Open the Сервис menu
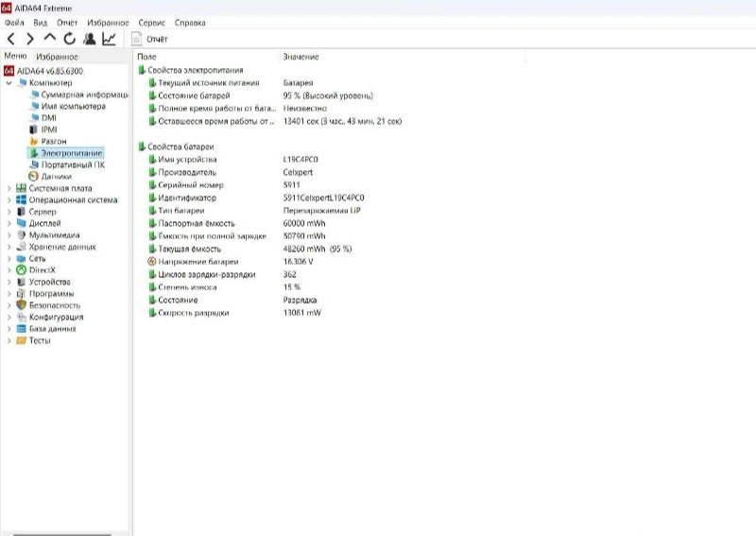Image resolution: width=756 pixels, height=536 pixels. coord(151,22)
